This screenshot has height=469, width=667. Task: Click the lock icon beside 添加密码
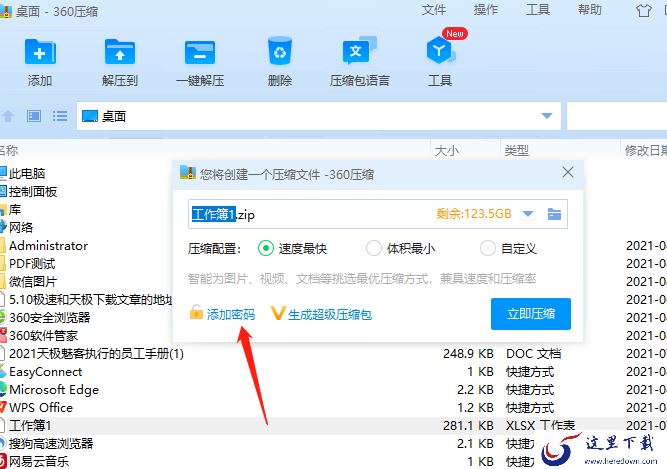[x=196, y=313]
